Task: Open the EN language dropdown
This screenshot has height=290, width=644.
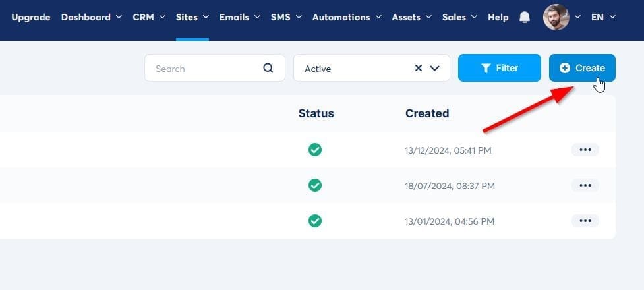Action: 602,17
